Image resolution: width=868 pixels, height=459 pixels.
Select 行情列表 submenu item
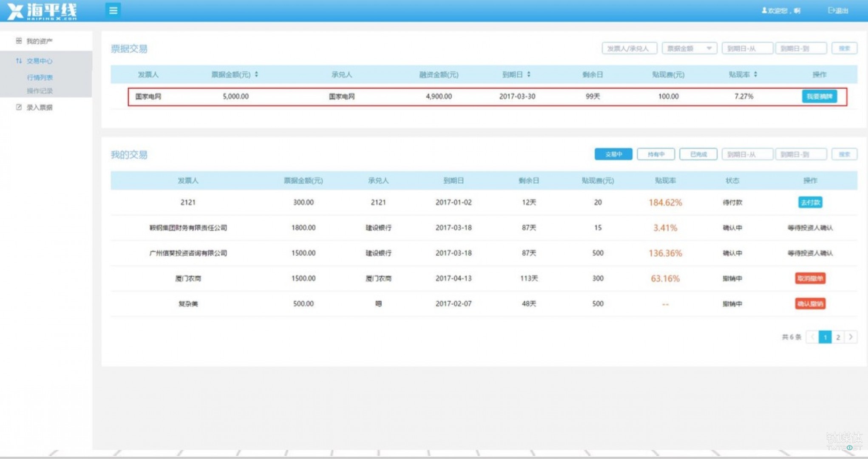(x=40, y=77)
